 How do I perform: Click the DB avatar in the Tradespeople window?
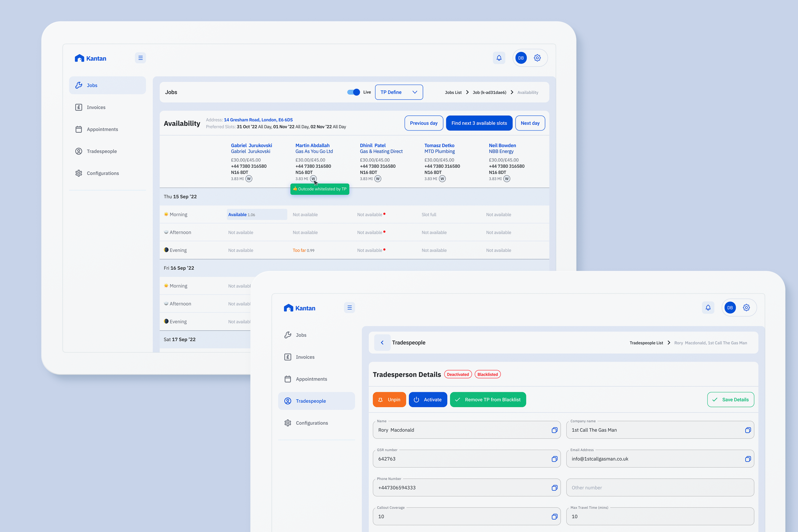click(x=730, y=308)
